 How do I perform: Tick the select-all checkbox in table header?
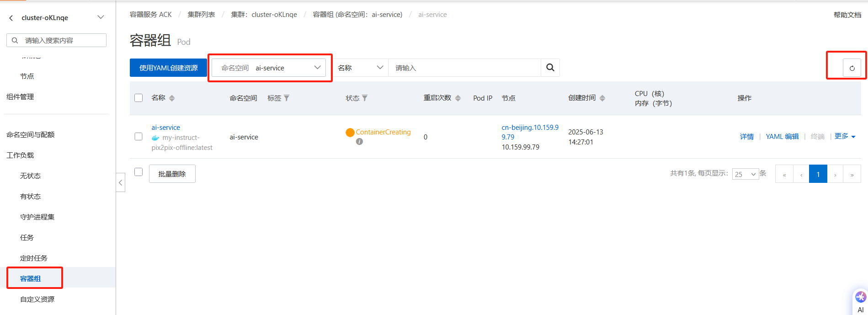pos(138,98)
